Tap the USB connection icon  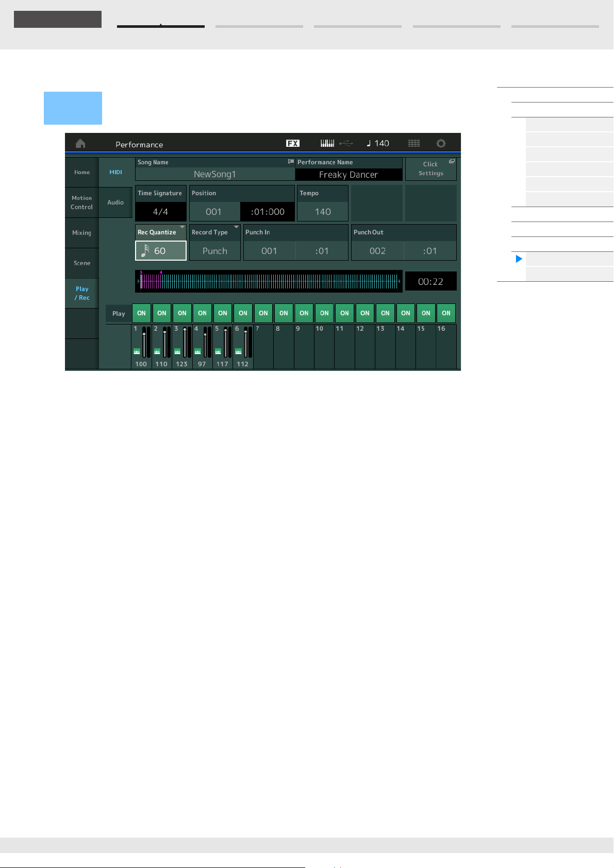pos(346,143)
